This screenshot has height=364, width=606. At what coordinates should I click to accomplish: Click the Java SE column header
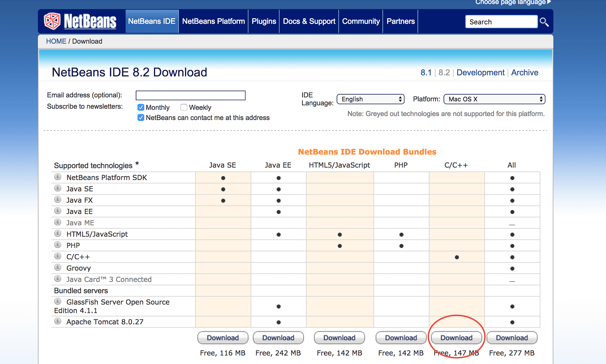222,165
